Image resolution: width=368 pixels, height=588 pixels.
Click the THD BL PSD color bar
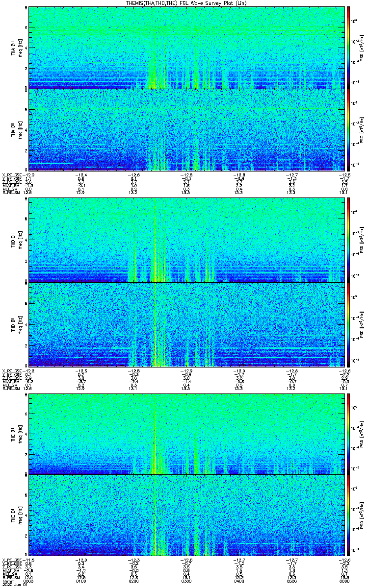(x=348, y=239)
